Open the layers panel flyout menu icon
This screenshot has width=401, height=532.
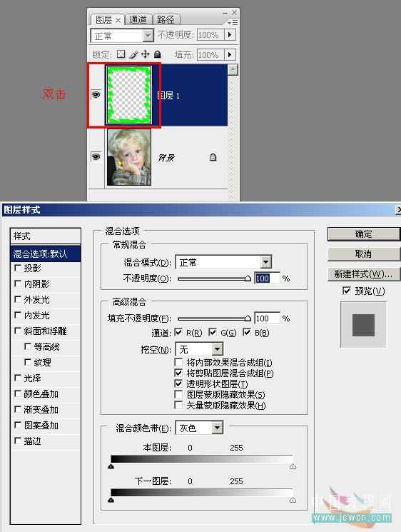pos(233,22)
